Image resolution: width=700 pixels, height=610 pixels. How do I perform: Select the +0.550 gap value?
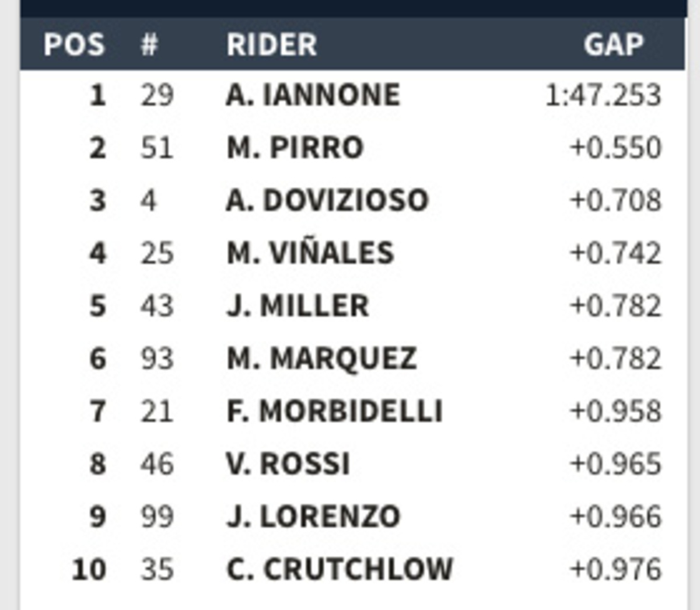pyautogui.click(x=615, y=147)
